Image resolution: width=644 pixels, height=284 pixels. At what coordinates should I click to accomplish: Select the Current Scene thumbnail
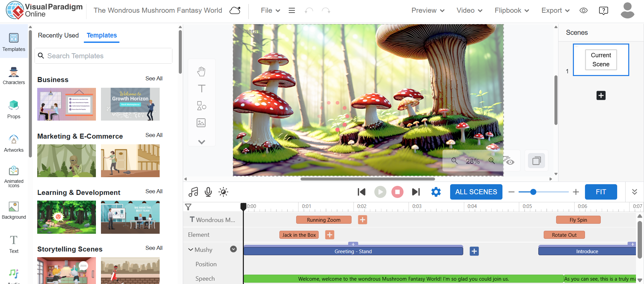click(601, 60)
